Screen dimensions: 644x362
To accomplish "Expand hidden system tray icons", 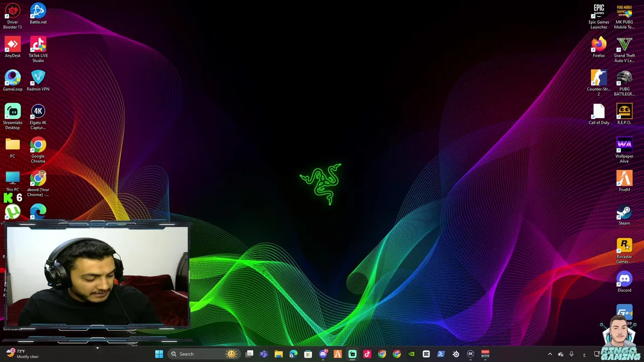I will point(550,354).
